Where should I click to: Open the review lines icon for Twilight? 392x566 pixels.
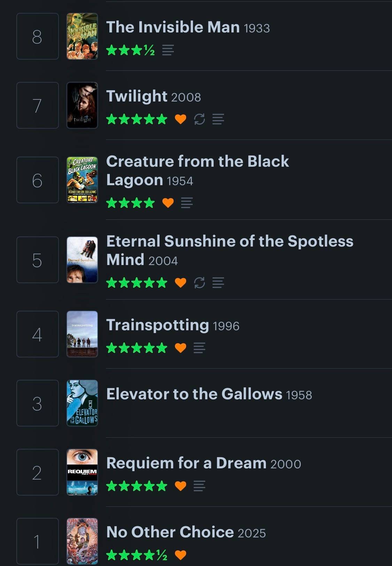(x=218, y=119)
